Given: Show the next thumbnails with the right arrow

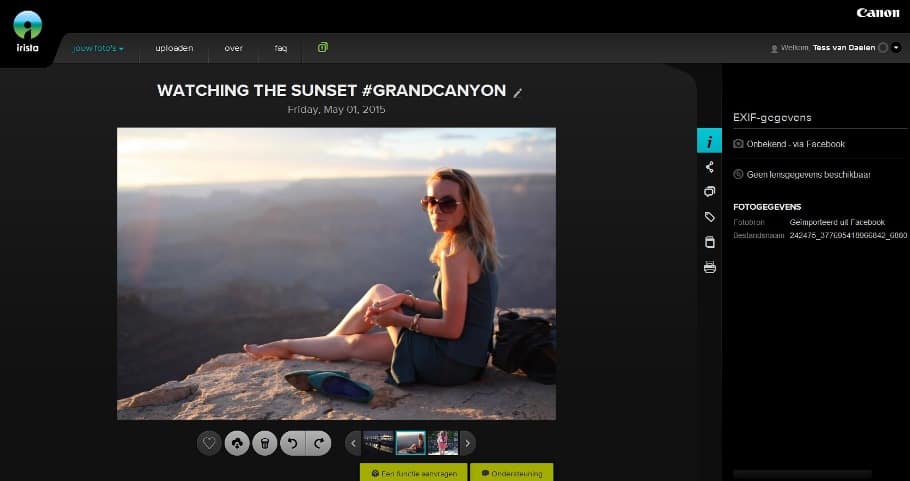Looking at the screenshot, I should coord(467,443).
